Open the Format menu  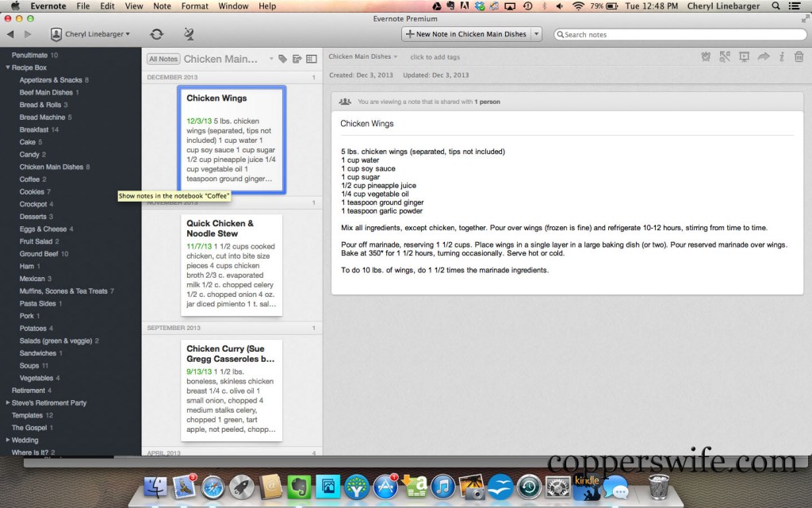pyautogui.click(x=195, y=6)
